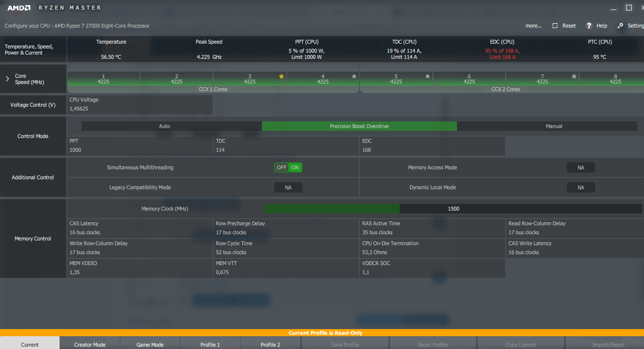Maximize the Ryzen Master window

[629, 8]
